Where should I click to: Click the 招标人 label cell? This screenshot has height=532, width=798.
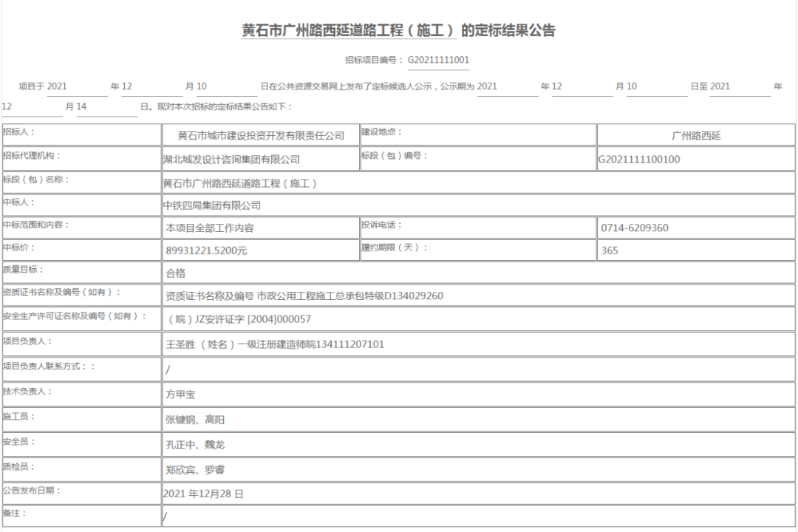point(82,135)
